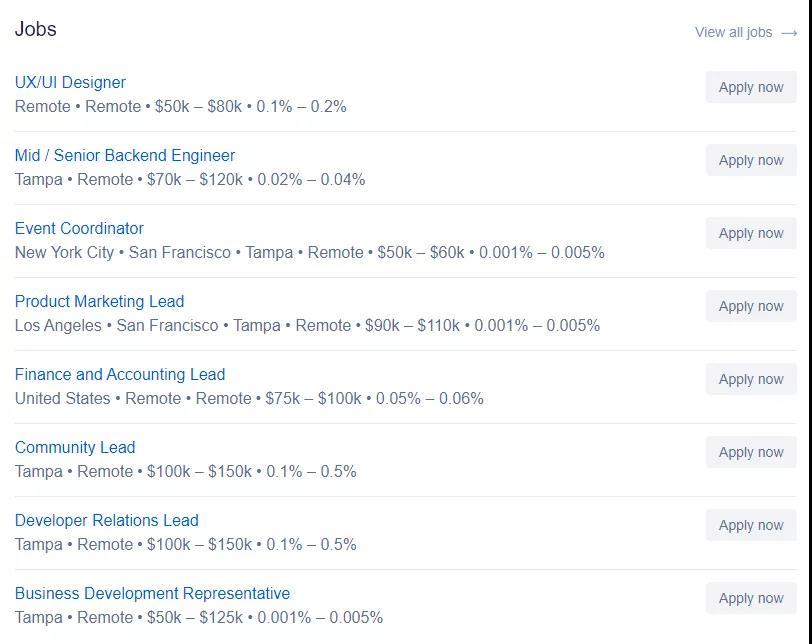Apply now for Product Marketing Lead
This screenshot has height=644, width=812.
[x=750, y=306]
